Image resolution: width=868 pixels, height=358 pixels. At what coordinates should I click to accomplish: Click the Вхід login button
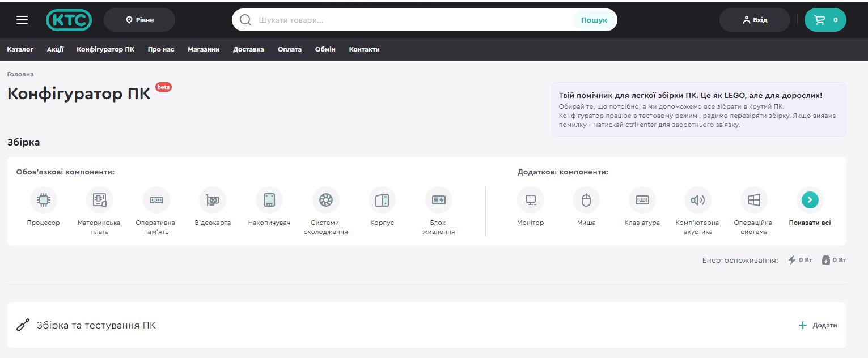point(755,20)
